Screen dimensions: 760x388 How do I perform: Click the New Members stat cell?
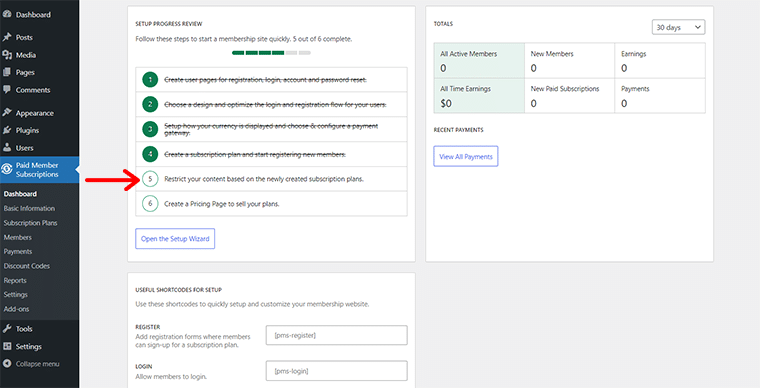click(570, 61)
